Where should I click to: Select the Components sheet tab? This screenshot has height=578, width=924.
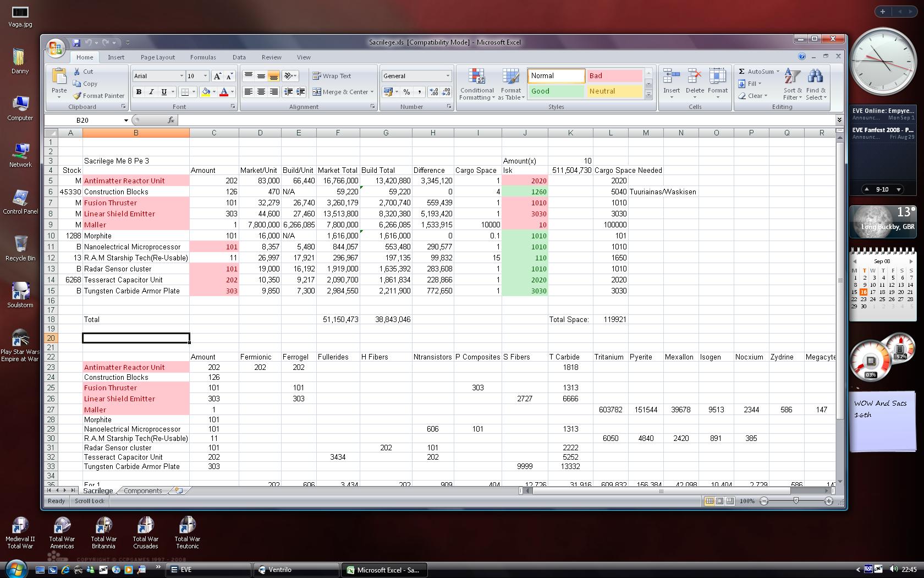pos(143,490)
